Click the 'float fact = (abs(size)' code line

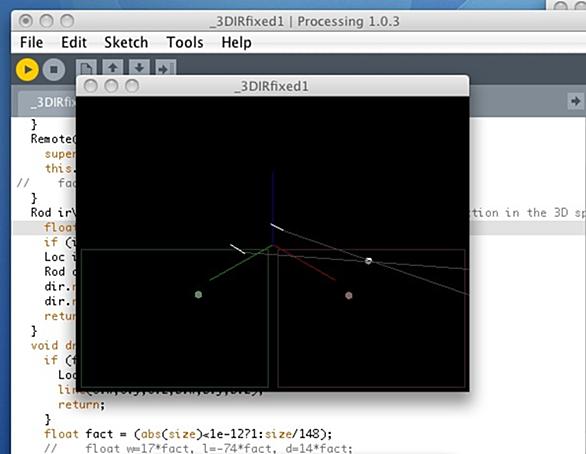click(x=188, y=434)
